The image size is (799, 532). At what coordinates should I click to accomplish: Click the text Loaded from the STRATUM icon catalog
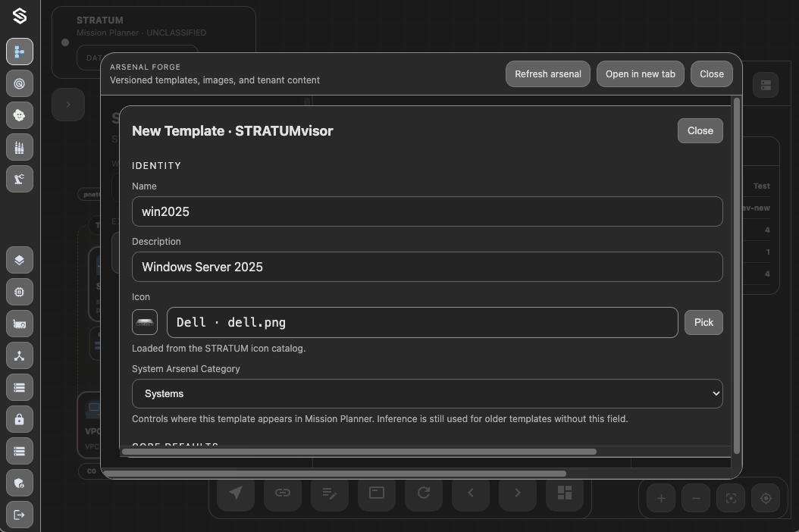pos(218,349)
